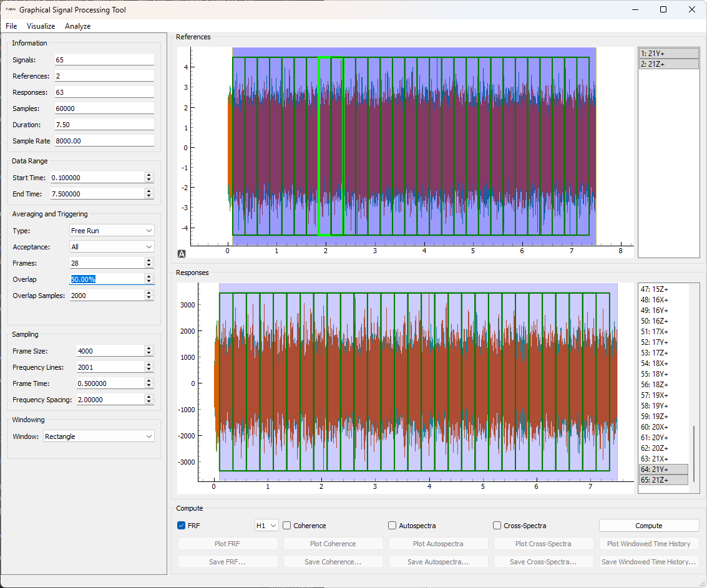Open the Visualize menu
The image size is (707, 588).
click(41, 26)
